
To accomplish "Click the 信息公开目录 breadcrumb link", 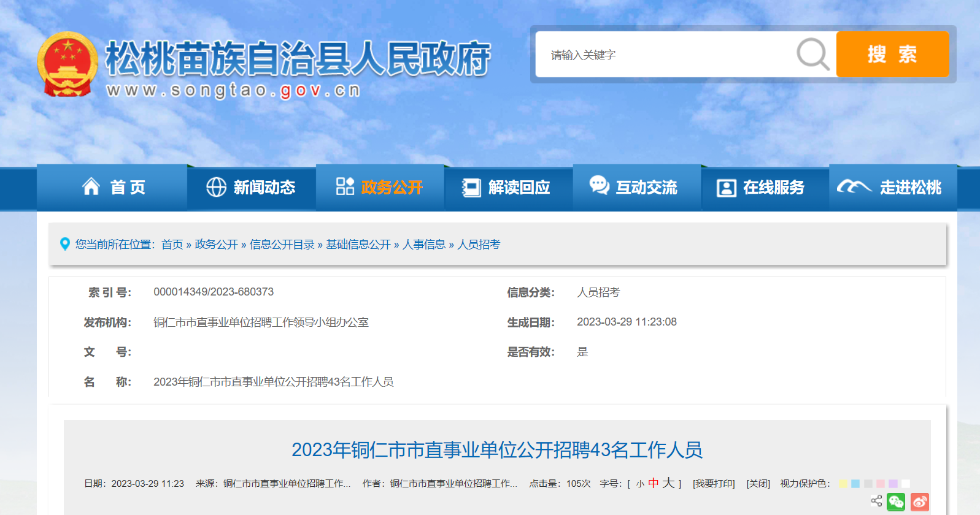I will [282, 245].
